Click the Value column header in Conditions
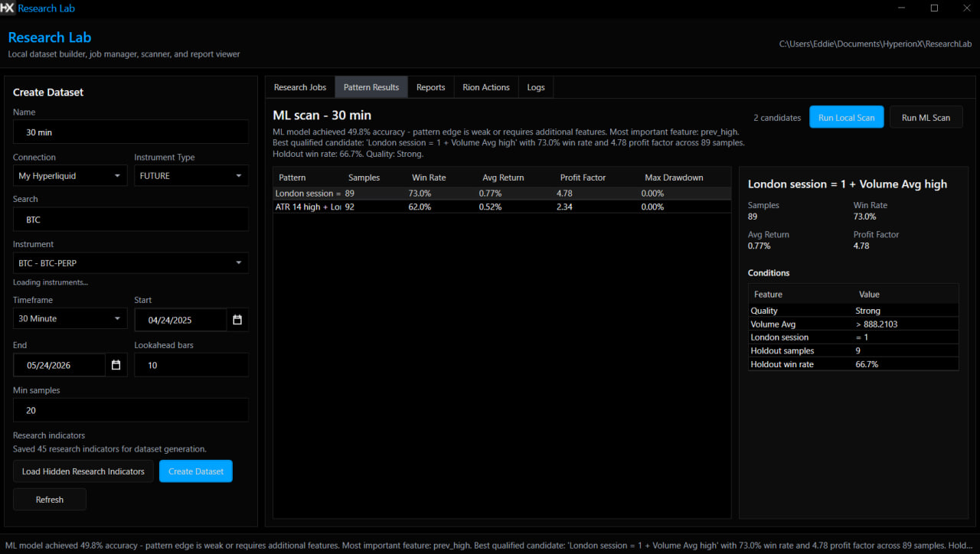Viewport: 980px width, 554px height. [x=869, y=295]
